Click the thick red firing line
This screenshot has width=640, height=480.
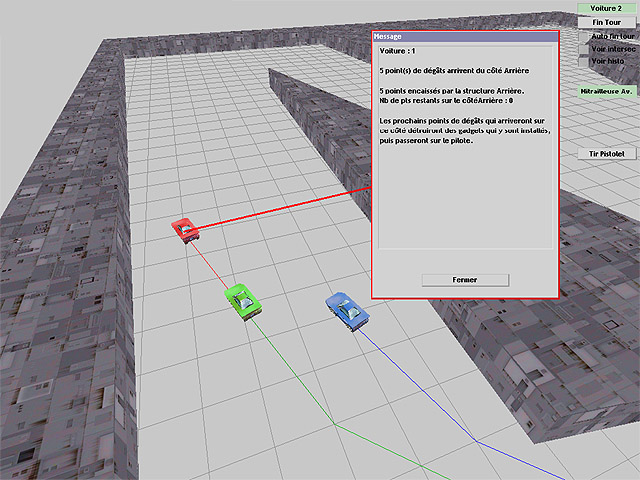coord(290,206)
